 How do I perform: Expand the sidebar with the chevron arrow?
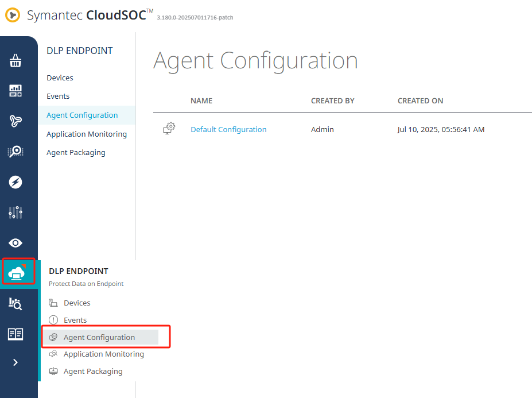tap(15, 362)
